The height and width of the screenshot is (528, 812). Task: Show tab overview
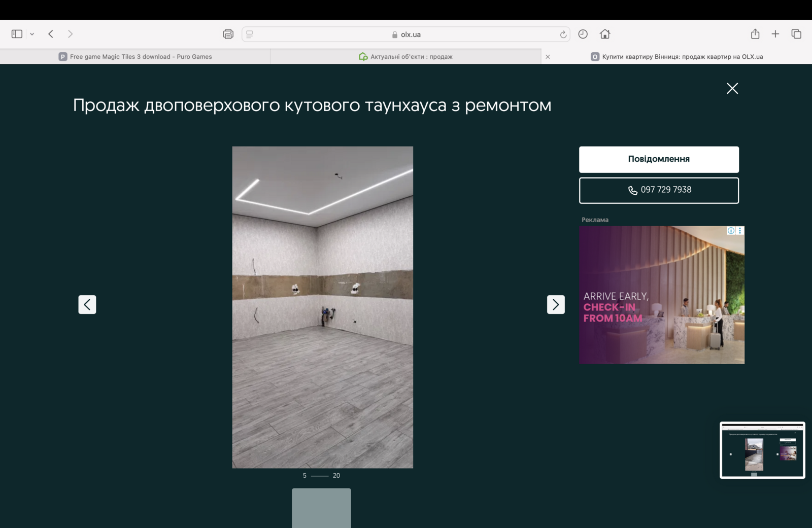click(x=796, y=34)
